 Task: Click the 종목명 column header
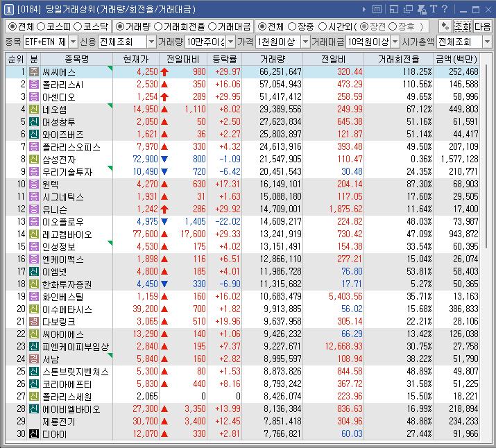coord(76,59)
